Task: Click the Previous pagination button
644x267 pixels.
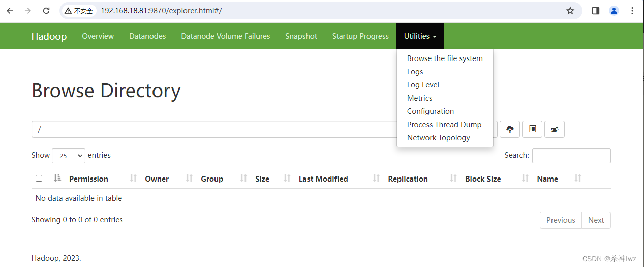Action: coord(561,220)
